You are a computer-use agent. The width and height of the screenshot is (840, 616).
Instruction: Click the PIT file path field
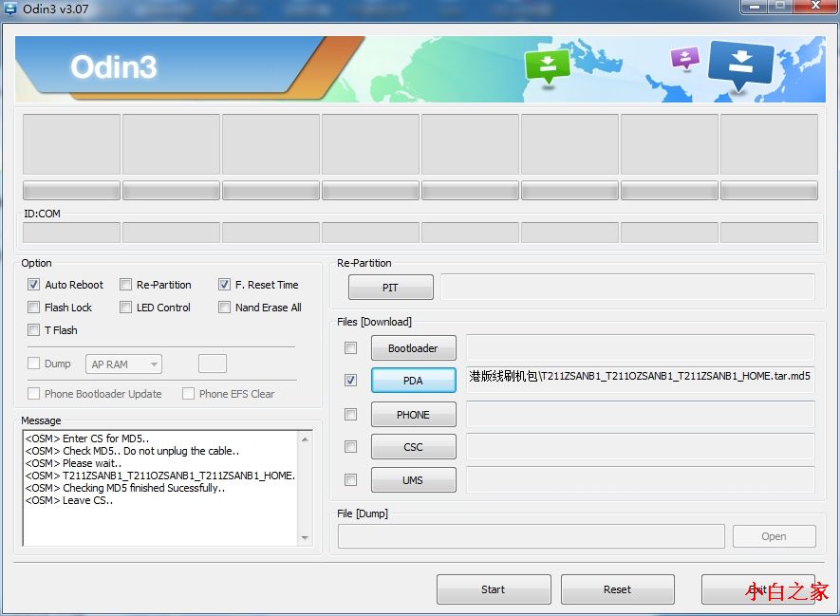pyautogui.click(x=627, y=287)
